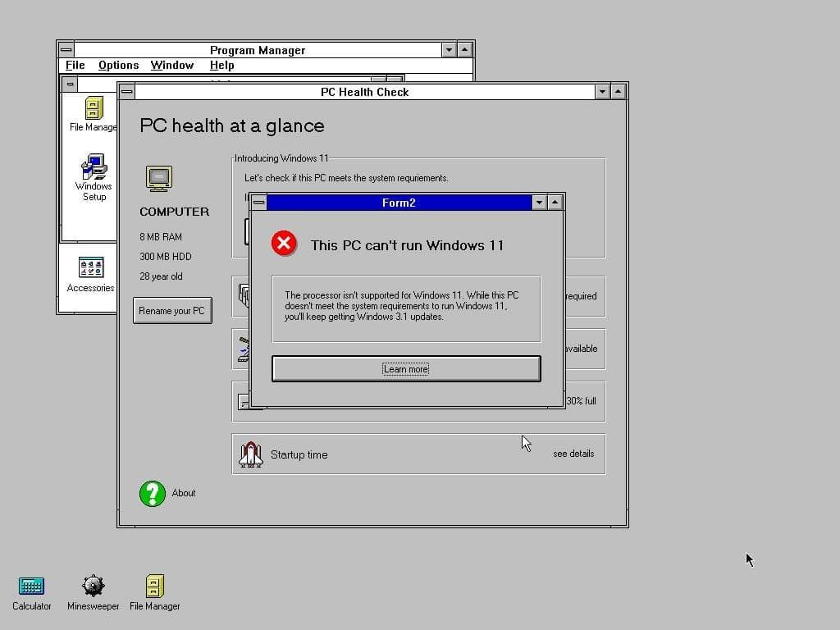Click the COMPUTER label
Screen dimensions: 840x630
coord(174,212)
